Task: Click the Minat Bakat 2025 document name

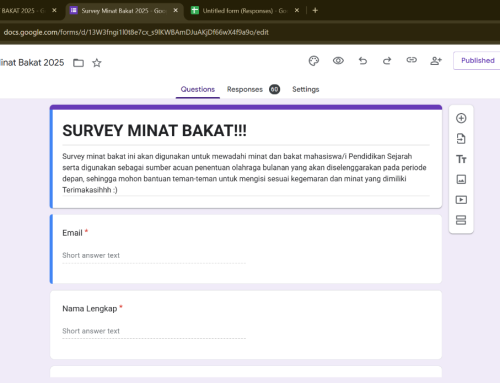Action: click(x=32, y=63)
